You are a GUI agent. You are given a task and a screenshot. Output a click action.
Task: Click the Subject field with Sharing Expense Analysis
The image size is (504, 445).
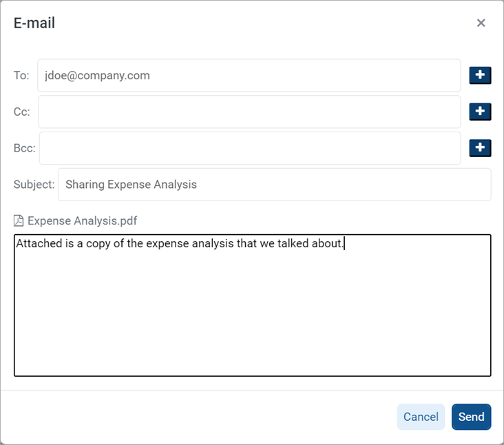tap(274, 185)
